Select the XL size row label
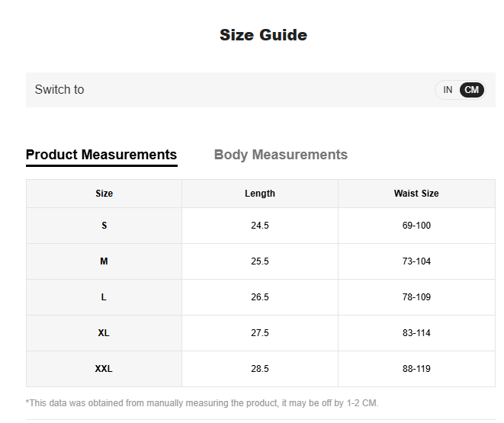This screenshot has width=504, height=423. [104, 333]
